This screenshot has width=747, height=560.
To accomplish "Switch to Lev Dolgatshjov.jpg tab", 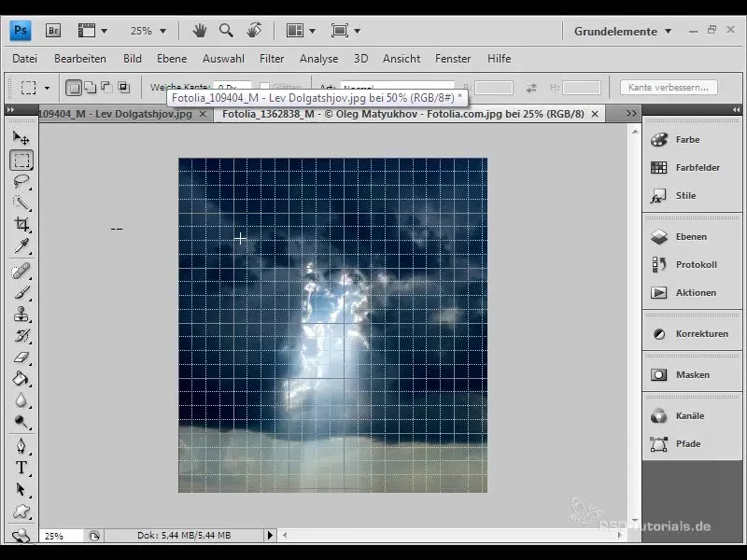I will tap(115, 114).
